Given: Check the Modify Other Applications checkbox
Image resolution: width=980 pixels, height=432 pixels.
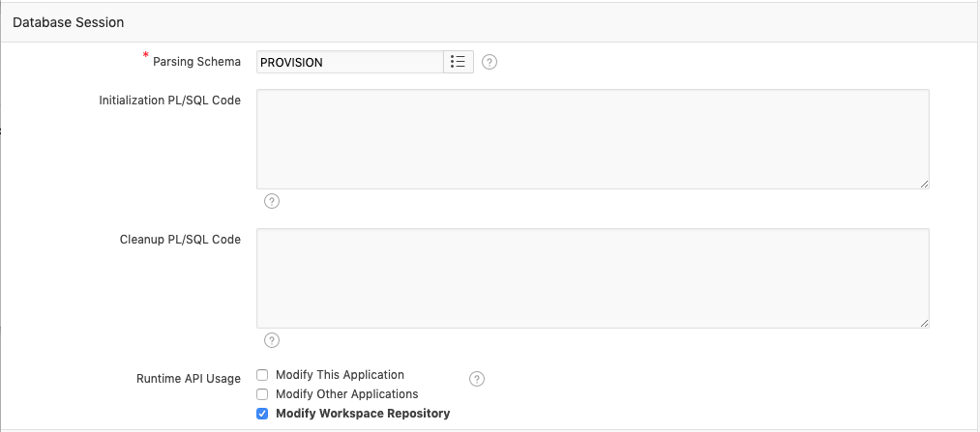Looking at the screenshot, I should point(262,394).
